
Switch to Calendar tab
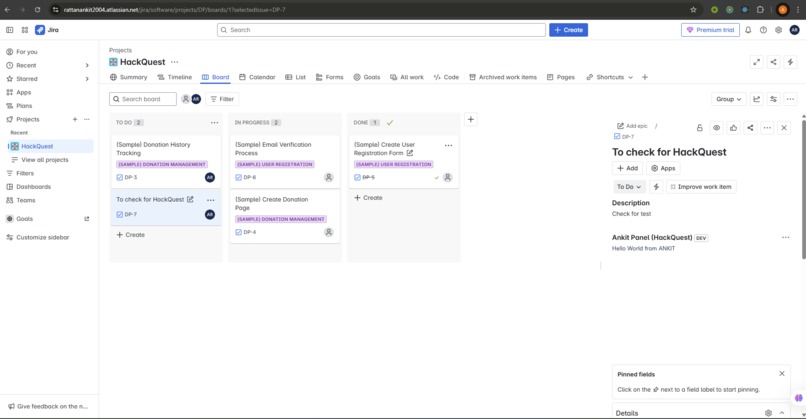[x=257, y=77]
